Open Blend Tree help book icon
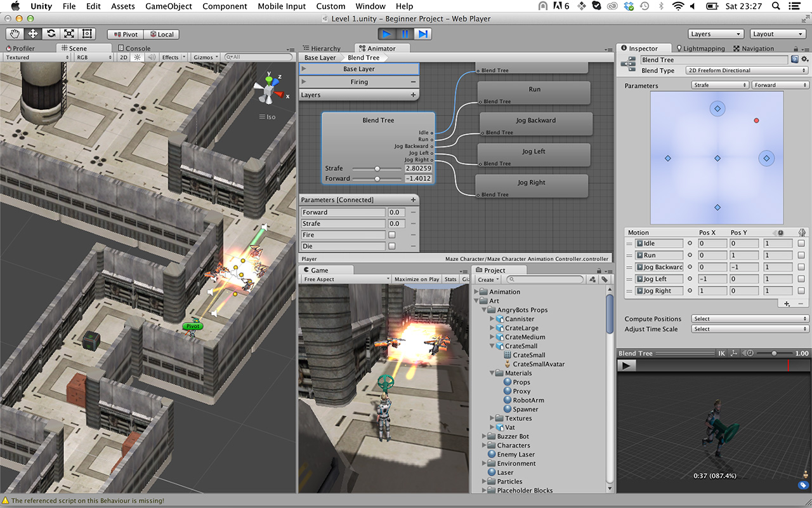Viewport: 812px width, 508px height. coord(795,60)
